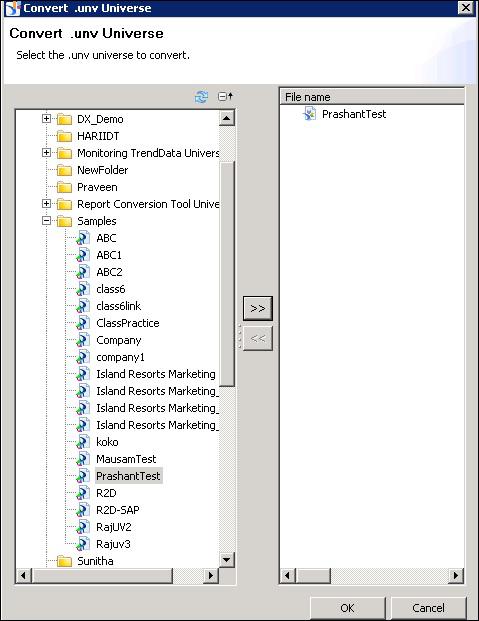Select the HARIIDT folder icon
The height and width of the screenshot is (621, 479).
pyautogui.click(x=64, y=136)
